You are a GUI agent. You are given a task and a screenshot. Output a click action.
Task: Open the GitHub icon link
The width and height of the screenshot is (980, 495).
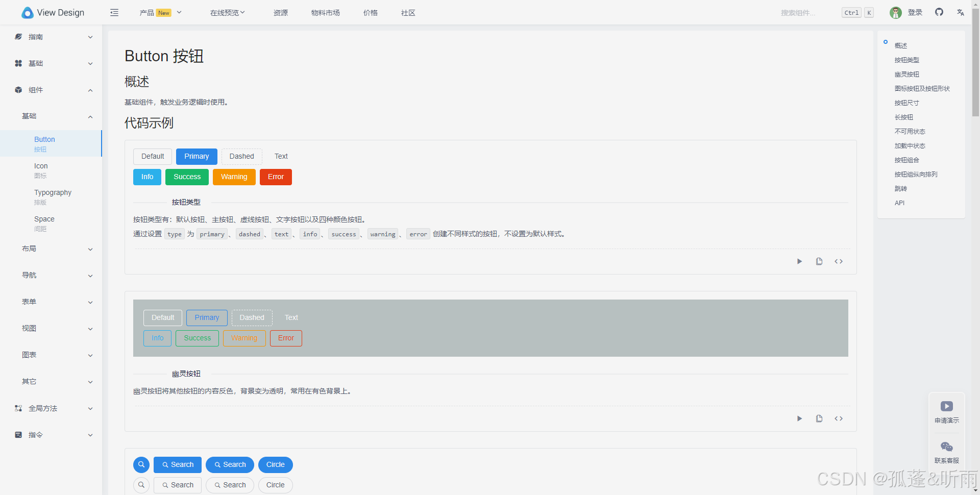pyautogui.click(x=939, y=12)
